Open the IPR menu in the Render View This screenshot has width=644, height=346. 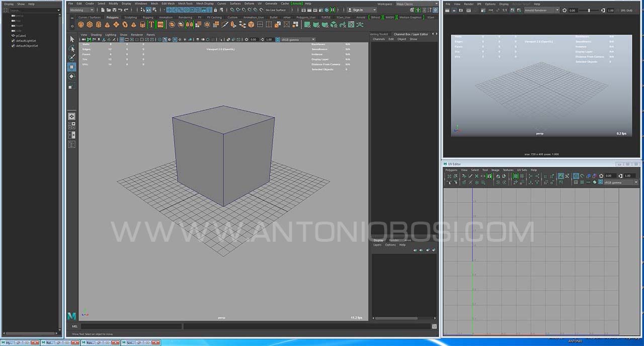point(479,4)
